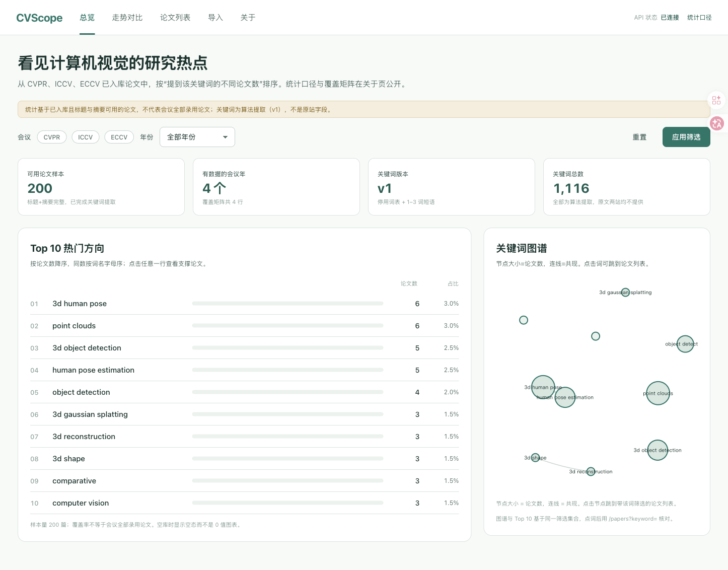
Task: Click the 可用论文样本 200 card
Action: [x=101, y=187]
